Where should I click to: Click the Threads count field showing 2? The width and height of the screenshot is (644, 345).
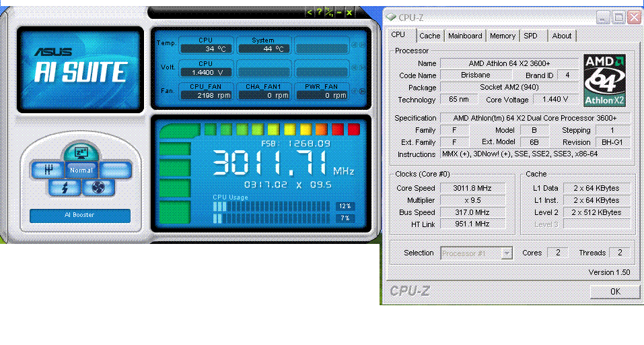point(620,253)
